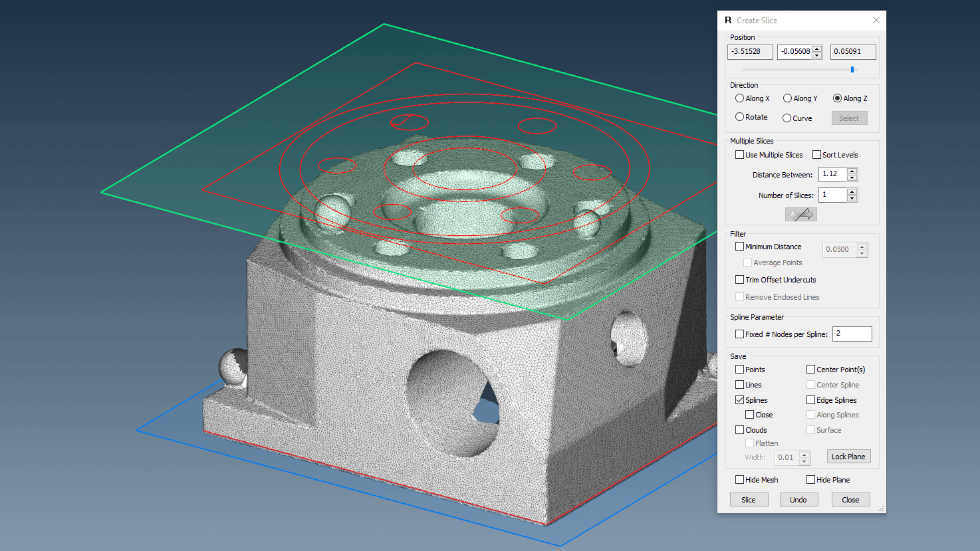Viewport: 980px width, 551px height.
Task: Click the blue Position slider handle
Action: 852,69
